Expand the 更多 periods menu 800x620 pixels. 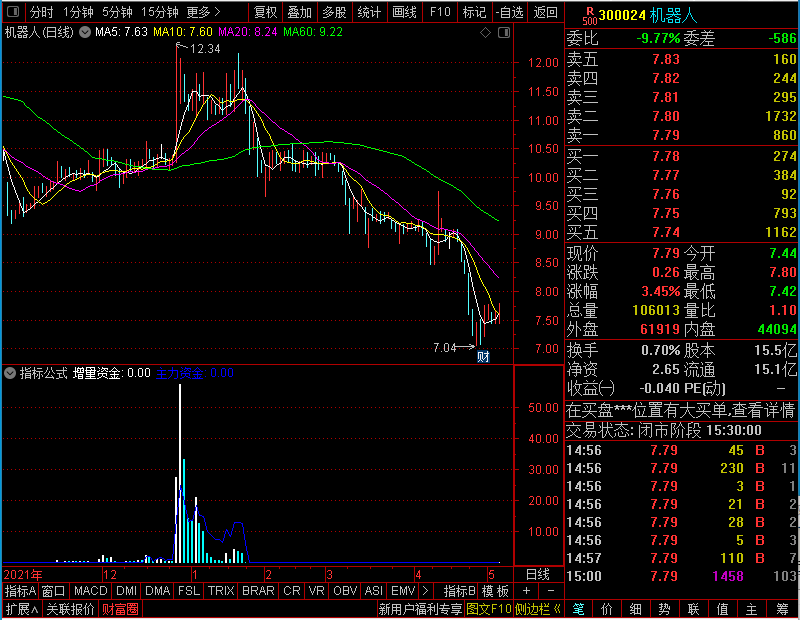tap(203, 12)
